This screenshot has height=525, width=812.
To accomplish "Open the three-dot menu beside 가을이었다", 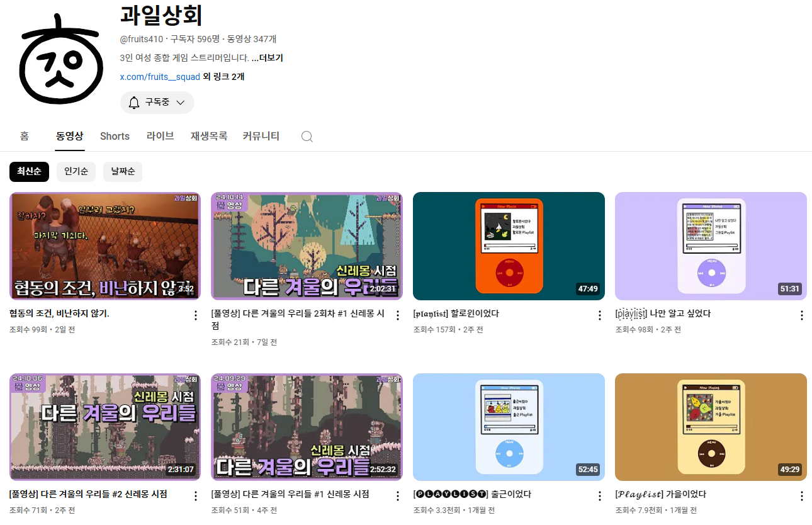I will pos(801,496).
